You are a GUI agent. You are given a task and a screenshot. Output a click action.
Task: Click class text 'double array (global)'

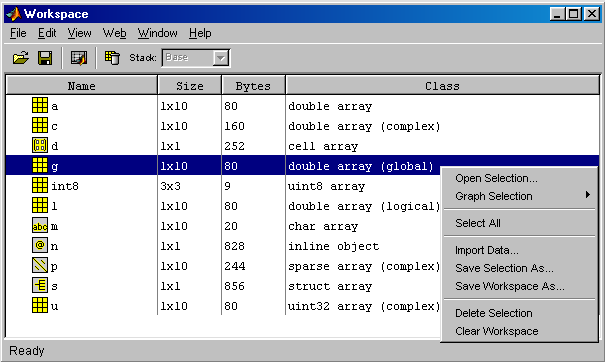click(361, 166)
